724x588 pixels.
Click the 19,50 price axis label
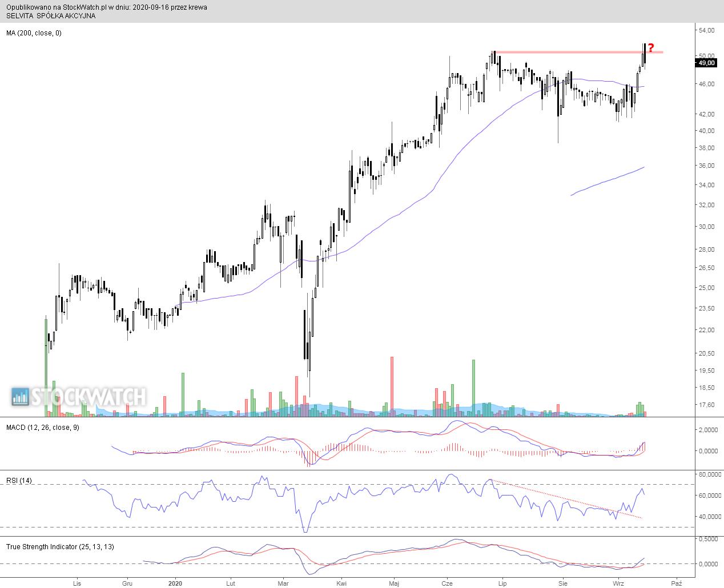coord(707,370)
